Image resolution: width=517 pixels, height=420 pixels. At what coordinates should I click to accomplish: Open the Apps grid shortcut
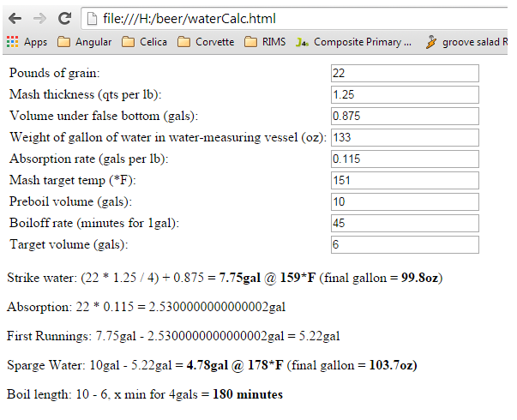[27, 42]
